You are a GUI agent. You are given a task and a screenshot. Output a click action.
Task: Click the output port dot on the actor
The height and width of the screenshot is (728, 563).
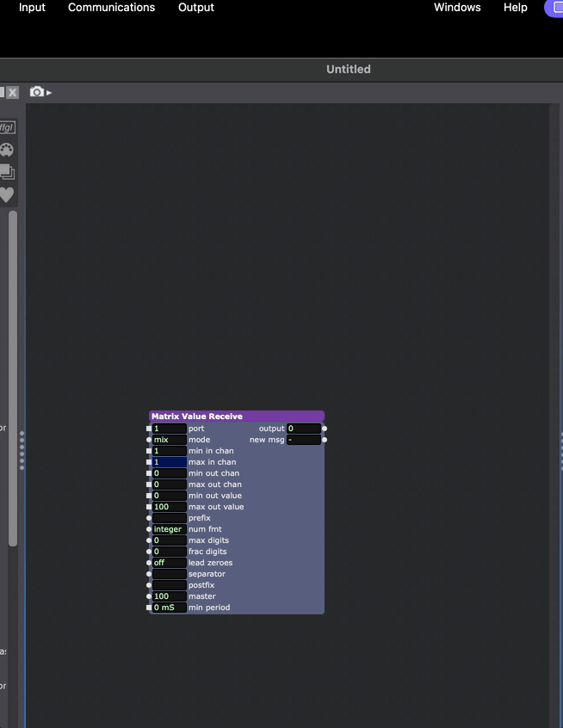tap(325, 429)
